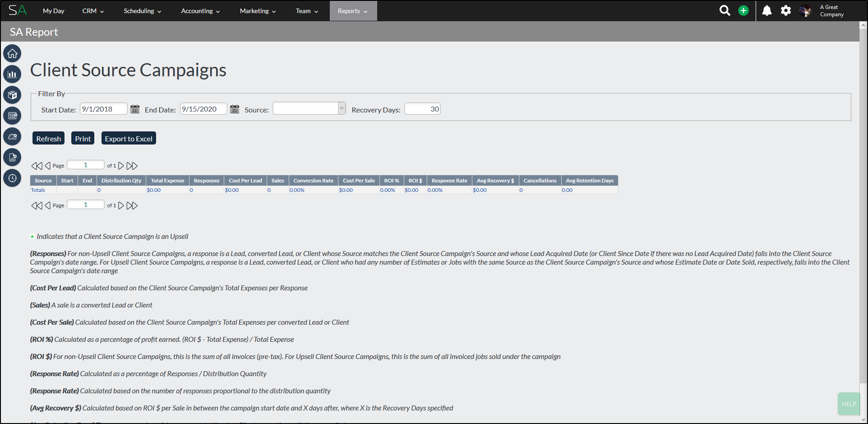Open the Start Date calendar picker
Image resolution: width=868 pixels, height=424 pixels.
pos(135,109)
